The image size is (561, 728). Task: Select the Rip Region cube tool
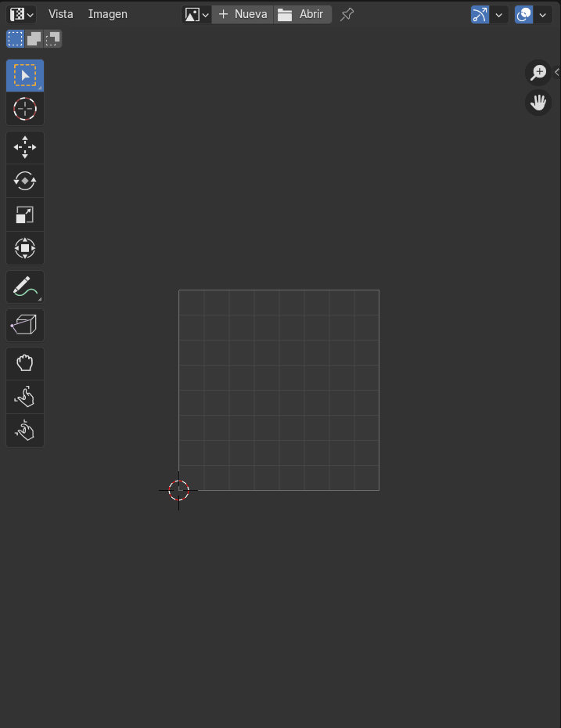point(25,325)
